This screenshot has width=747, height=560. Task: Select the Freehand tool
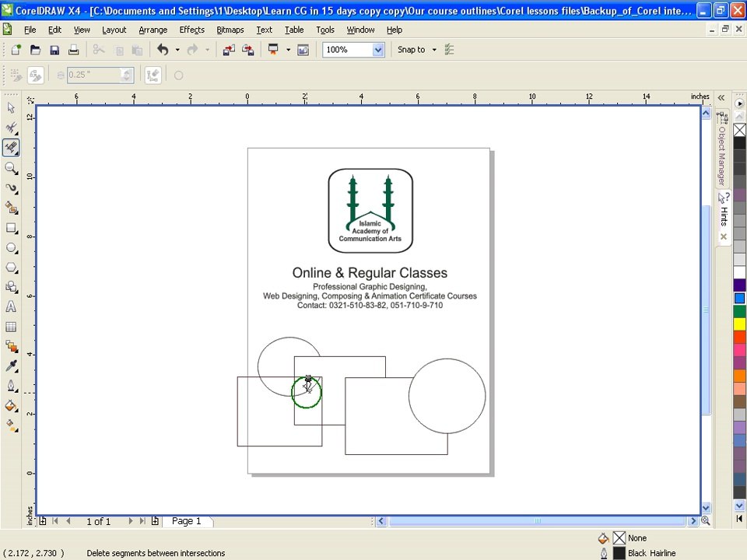tap(11, 188)
